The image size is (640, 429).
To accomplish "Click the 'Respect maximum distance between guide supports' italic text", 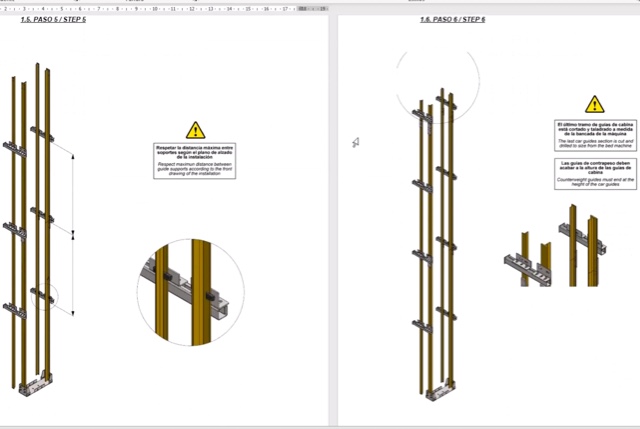I will (x=195, y=169).
